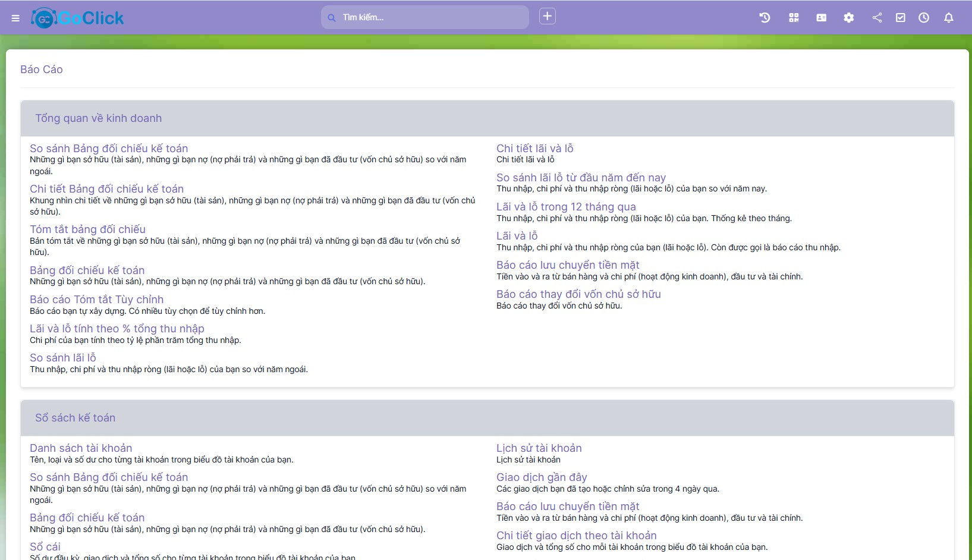Open Báo cáo thay đổi vốn chủ sở hữu
The image size is (972, 560).
578,294
